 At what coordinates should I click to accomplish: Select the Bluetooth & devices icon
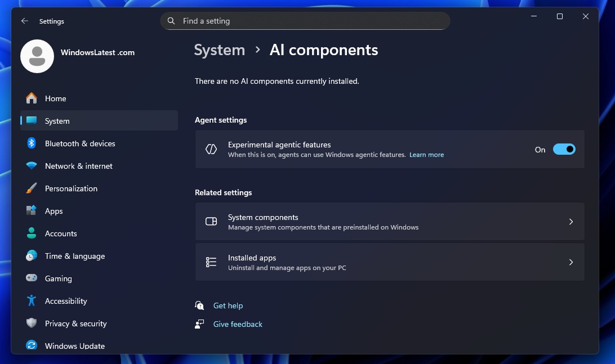32,143
